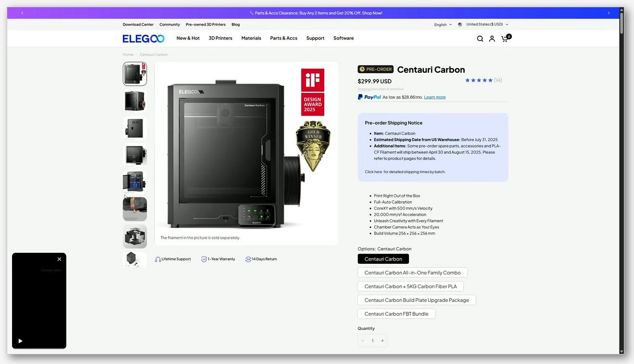Open the Parts & Accs menu
This screenshot has height=364, width=634.
coord(284,38)
